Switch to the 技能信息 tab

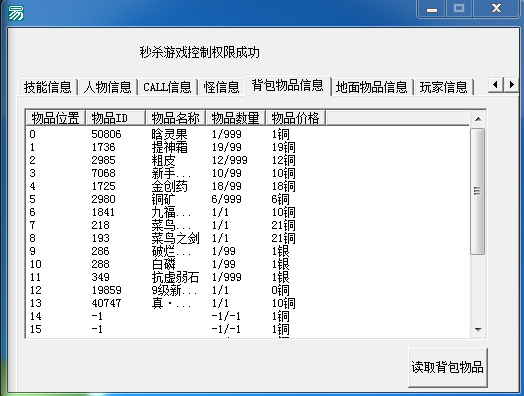coord(48,87)
